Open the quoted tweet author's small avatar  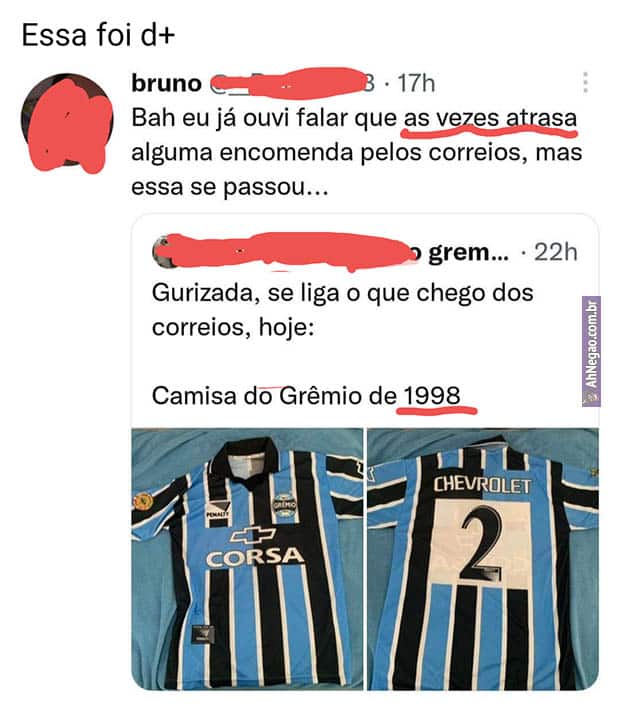coord(162,252)
